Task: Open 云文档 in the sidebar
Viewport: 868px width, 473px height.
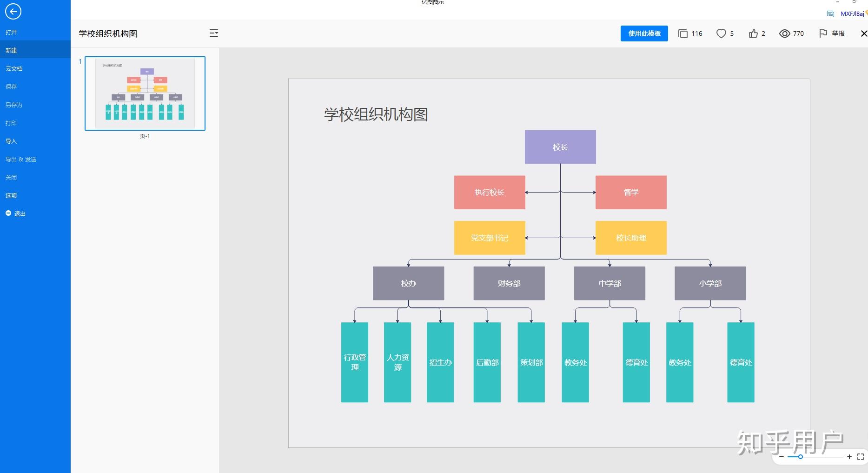Action: (x=14, y=68)
